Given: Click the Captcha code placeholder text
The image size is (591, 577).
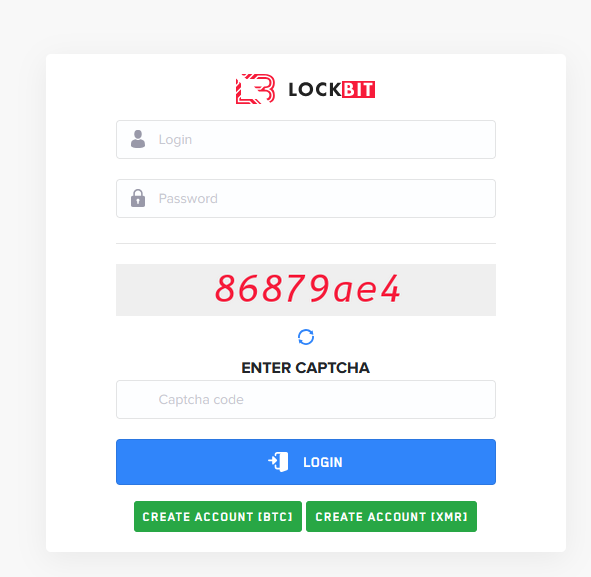Looking at the screenshot, I should 201,399.
